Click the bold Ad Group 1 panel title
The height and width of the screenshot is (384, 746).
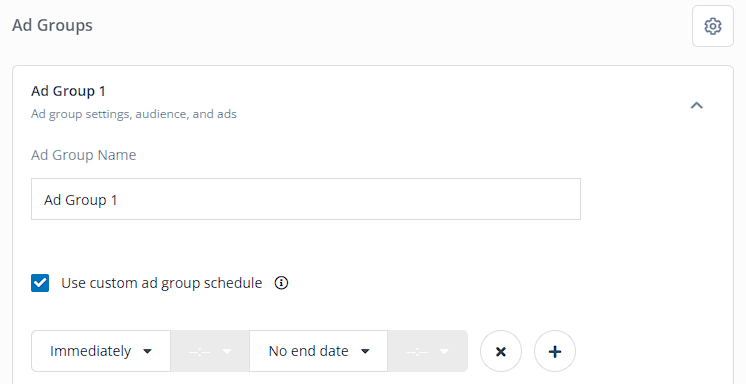[x=69, y=91]
